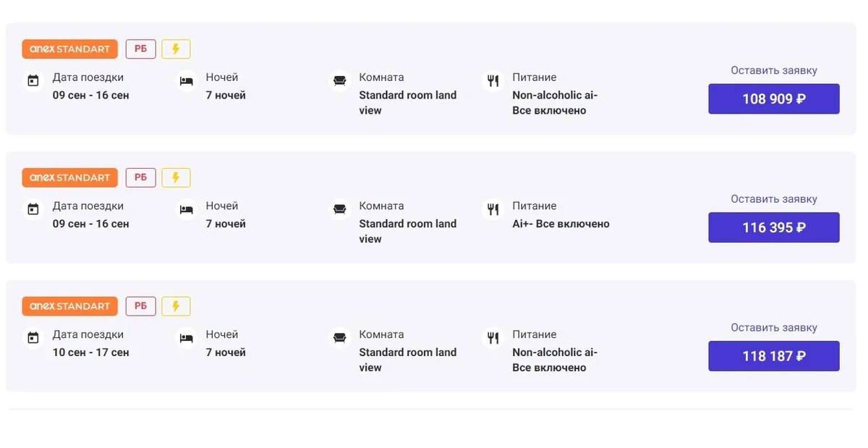Viewport: 868px width, 448px height.
Task: Click sofa room icon in the 108 909 ₽ offer
Action: [x=339, y=81]
